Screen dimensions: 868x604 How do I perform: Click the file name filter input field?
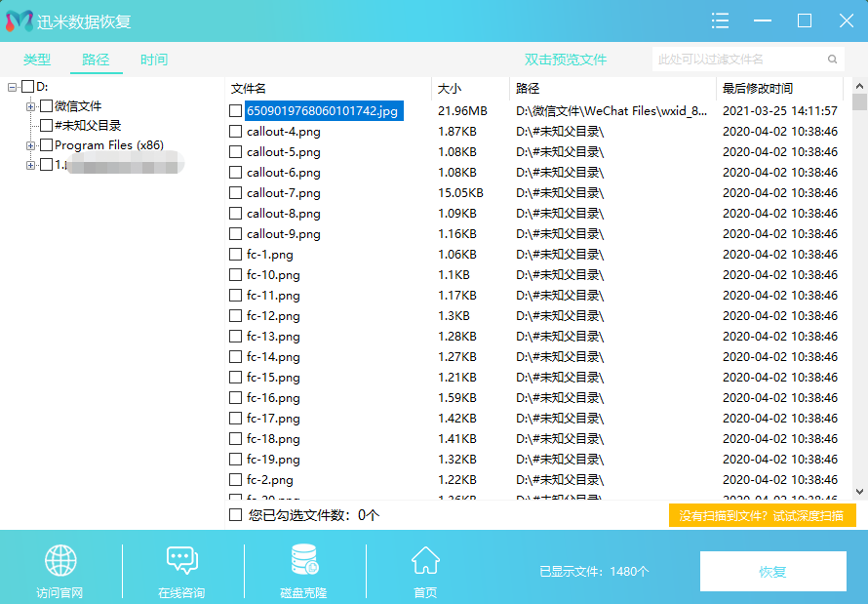tap(738, 60)
